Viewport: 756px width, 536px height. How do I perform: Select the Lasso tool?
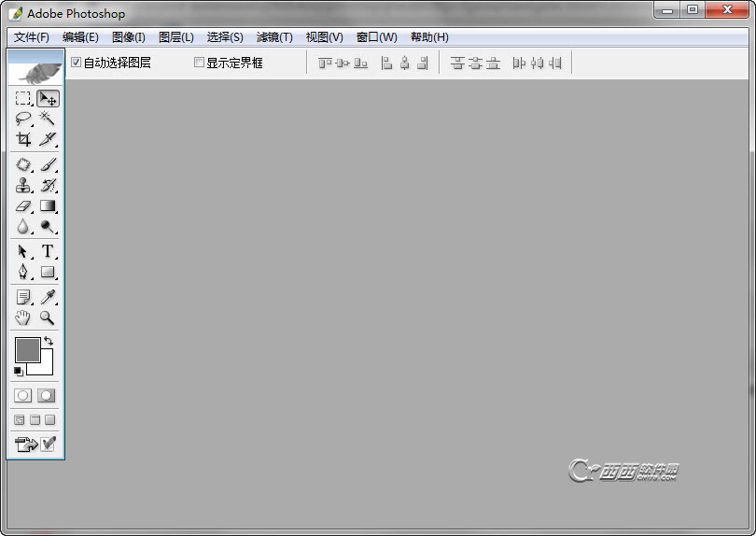point(22,119)
